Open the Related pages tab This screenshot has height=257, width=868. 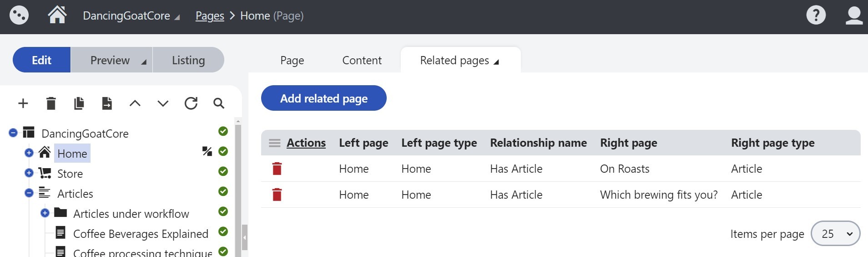tap(460, 60)
